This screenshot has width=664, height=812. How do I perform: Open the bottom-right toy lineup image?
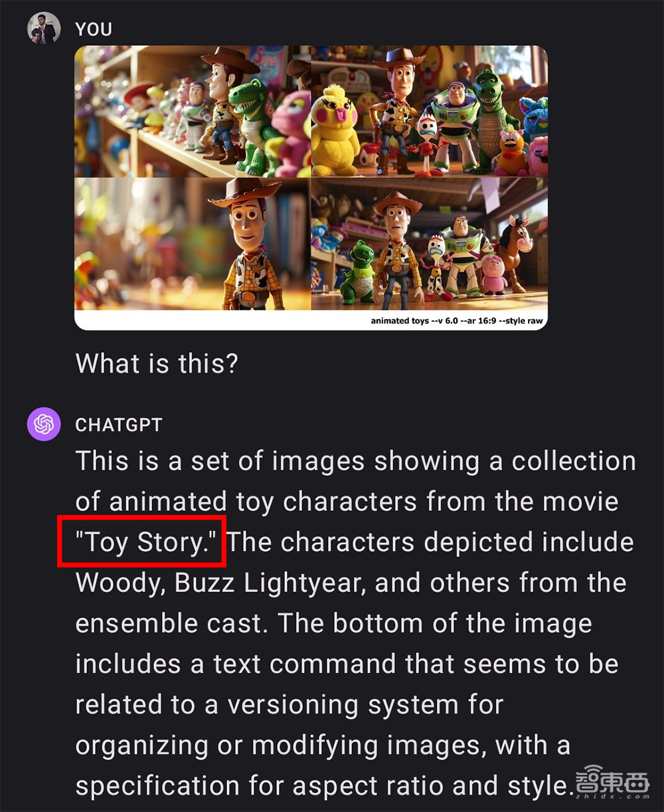430,244
